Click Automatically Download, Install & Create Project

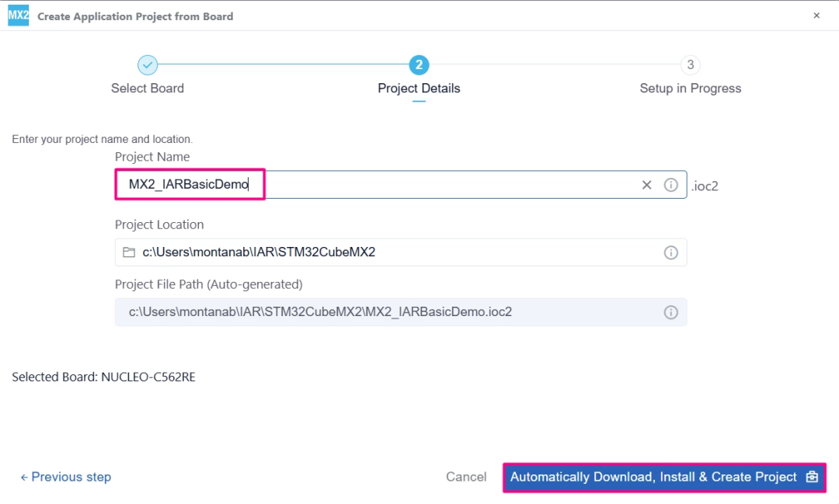[x=664, y=478]
